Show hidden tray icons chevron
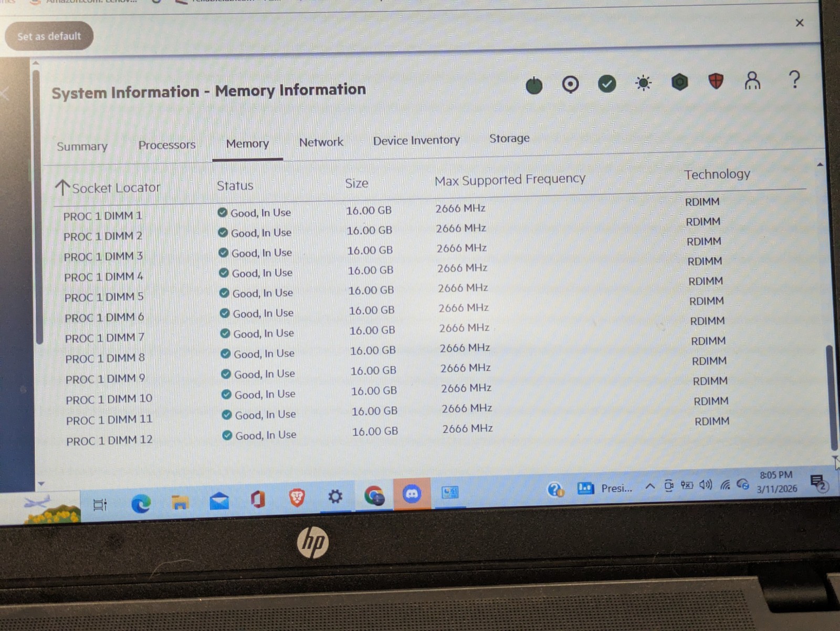840x631 pixels. click(x=649, y=486)
